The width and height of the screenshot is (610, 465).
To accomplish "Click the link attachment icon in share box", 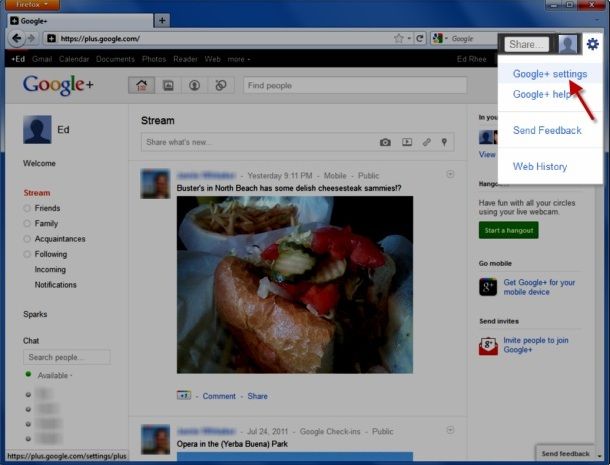I will 427,142.
